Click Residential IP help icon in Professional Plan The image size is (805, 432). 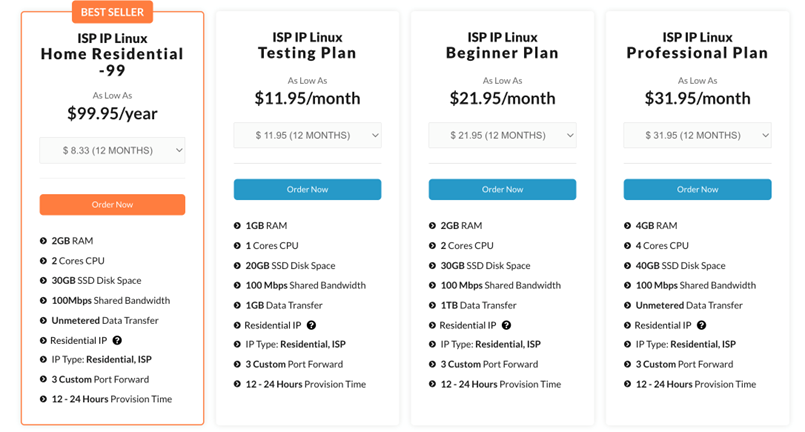(x=701, y=325)
